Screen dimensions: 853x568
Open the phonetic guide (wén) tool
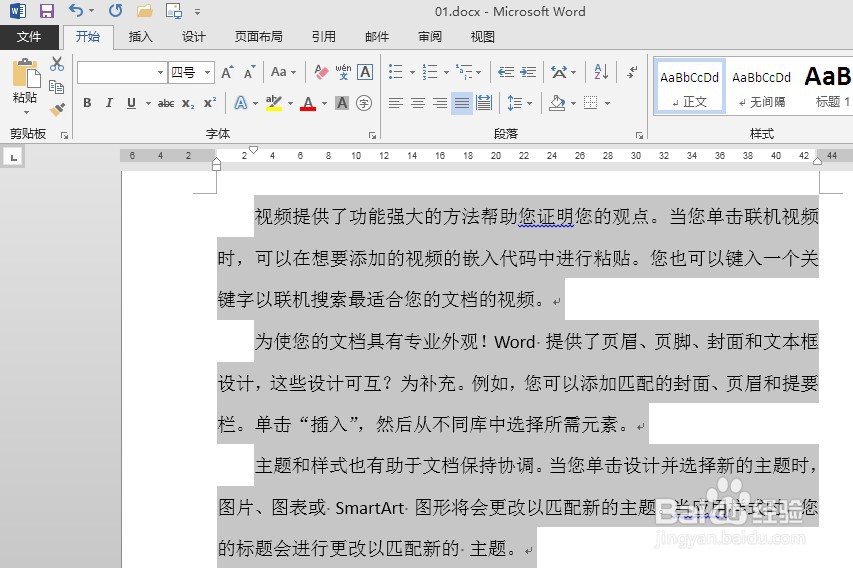click(343, 72)
